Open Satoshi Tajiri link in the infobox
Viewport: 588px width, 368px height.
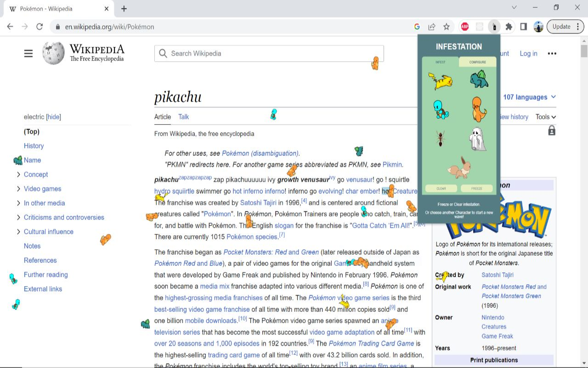[x=498, y=275]
